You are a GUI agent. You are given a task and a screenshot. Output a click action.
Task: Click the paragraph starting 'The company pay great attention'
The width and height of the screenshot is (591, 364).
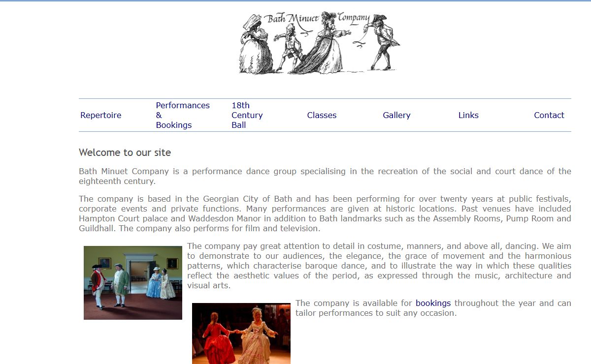tap(379, 266)
